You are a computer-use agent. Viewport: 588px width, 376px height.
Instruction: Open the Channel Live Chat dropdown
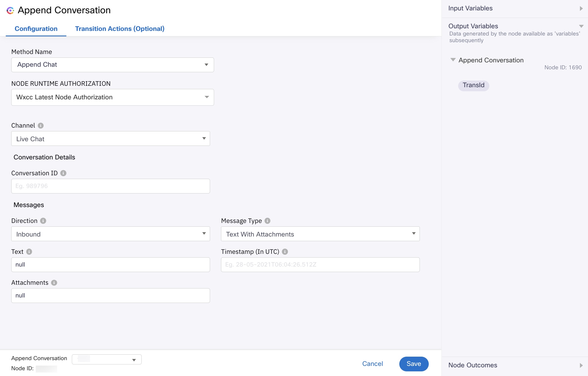(x=111, y=139)
